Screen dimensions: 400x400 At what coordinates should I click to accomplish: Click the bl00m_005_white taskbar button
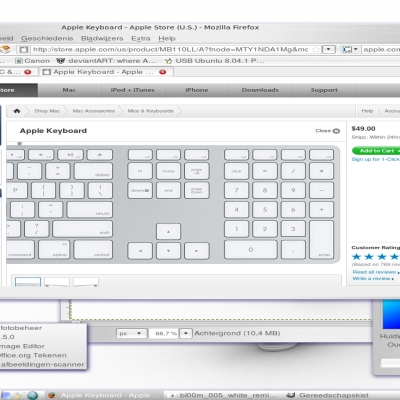tap(223, 395)
